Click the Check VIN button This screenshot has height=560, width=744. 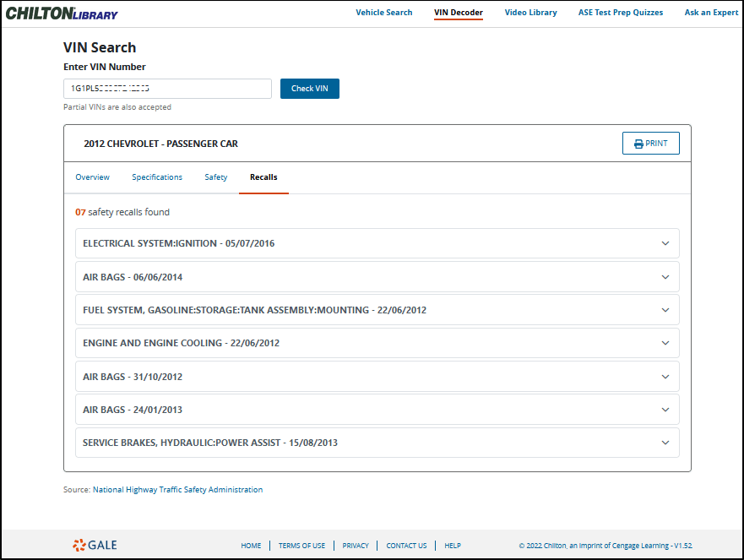[x=309, y=88]
